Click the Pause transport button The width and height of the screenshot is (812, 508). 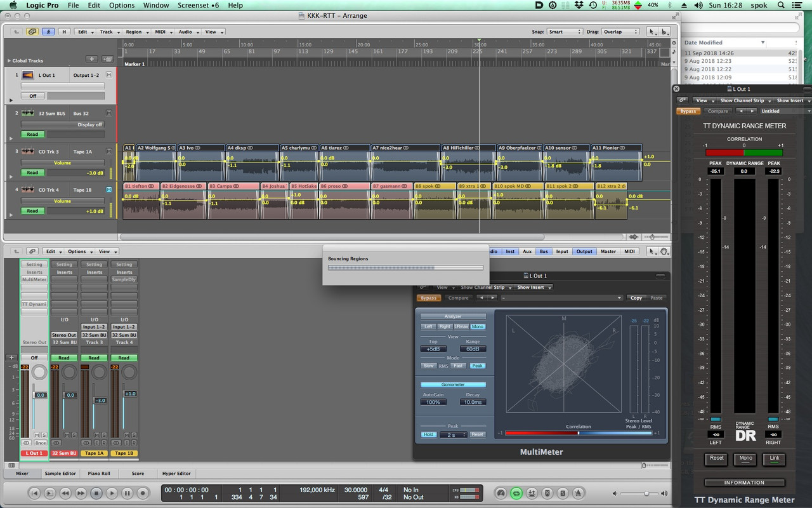tap(128, 493)
